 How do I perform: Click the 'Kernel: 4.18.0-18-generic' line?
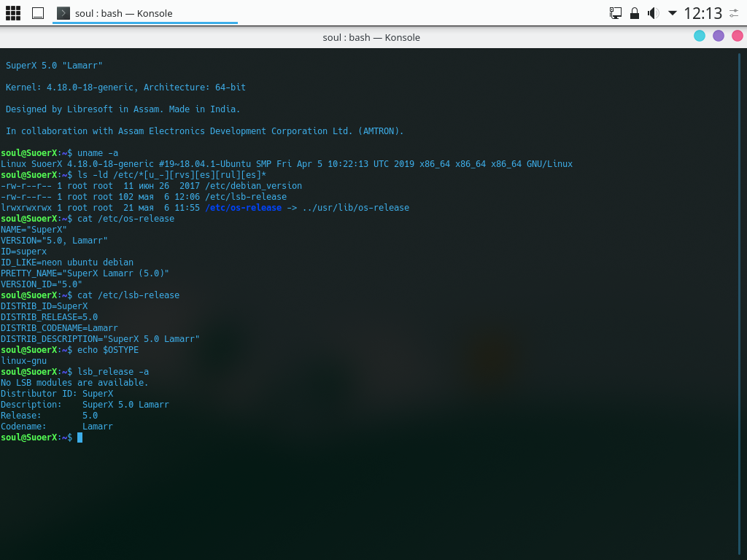(125, 87)
